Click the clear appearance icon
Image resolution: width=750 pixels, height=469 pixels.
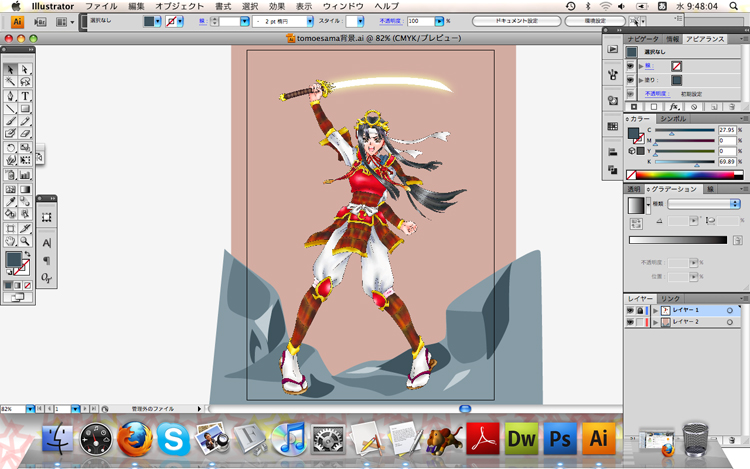[x=694, y=107]
